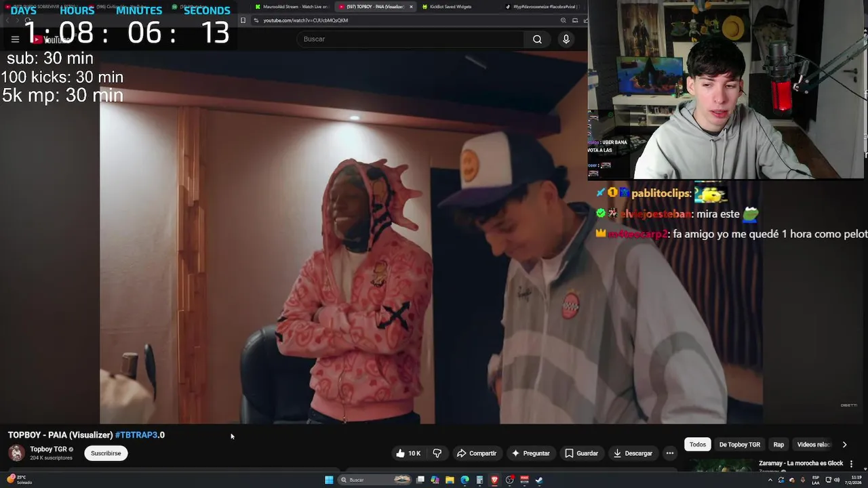Open the three-dot more actions menu under video

[670, 453]
